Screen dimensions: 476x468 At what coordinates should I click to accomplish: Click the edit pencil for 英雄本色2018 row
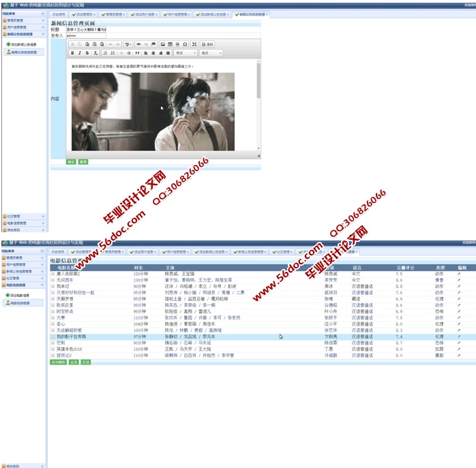coord(459,349)
